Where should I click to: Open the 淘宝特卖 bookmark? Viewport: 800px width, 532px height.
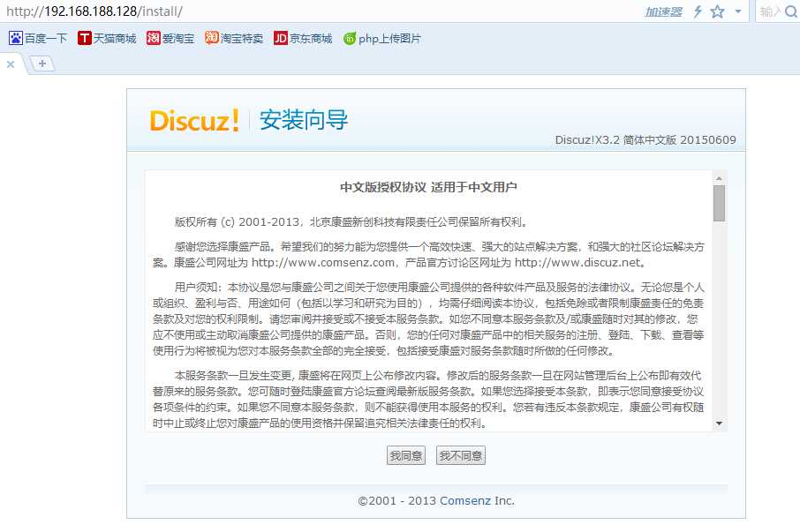pos(234,38)
